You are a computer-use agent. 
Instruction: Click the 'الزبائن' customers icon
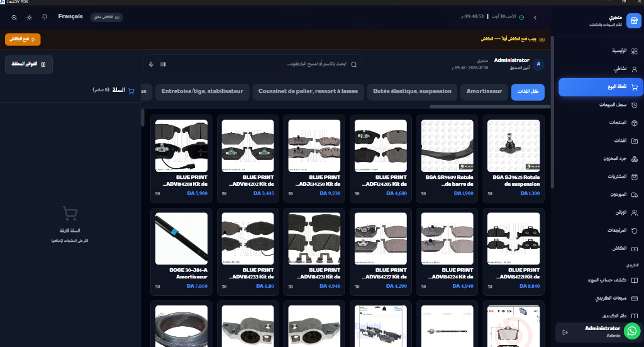point(634,213)
